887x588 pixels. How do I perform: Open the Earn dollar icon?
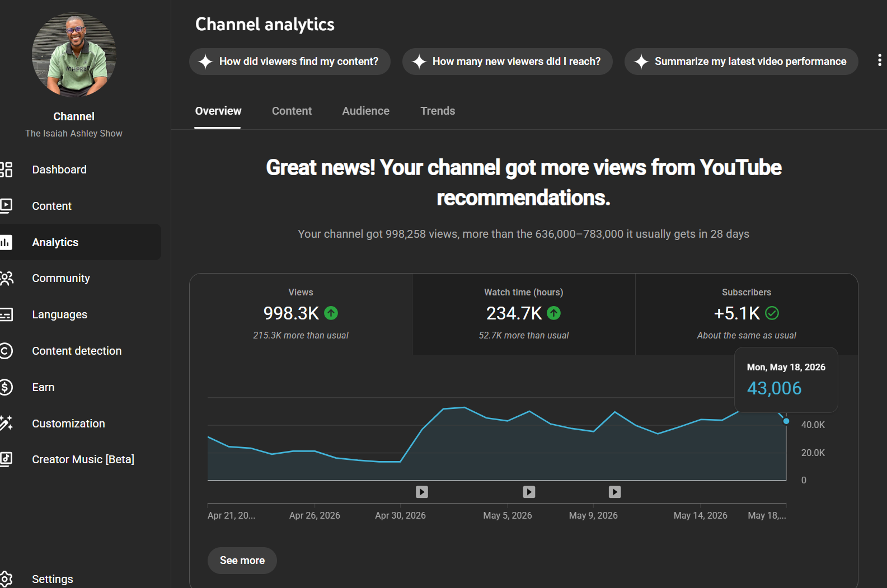6,387
